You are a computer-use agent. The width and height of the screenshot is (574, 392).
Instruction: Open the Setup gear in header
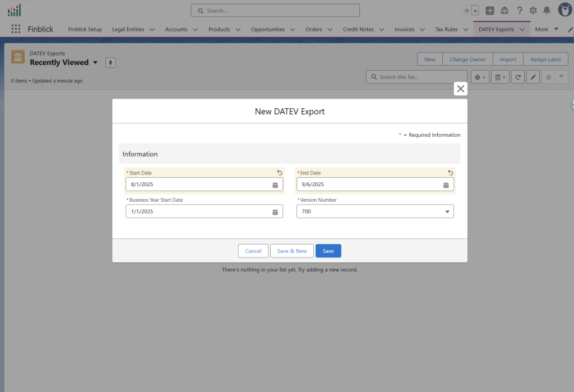[x=533, y=11]
